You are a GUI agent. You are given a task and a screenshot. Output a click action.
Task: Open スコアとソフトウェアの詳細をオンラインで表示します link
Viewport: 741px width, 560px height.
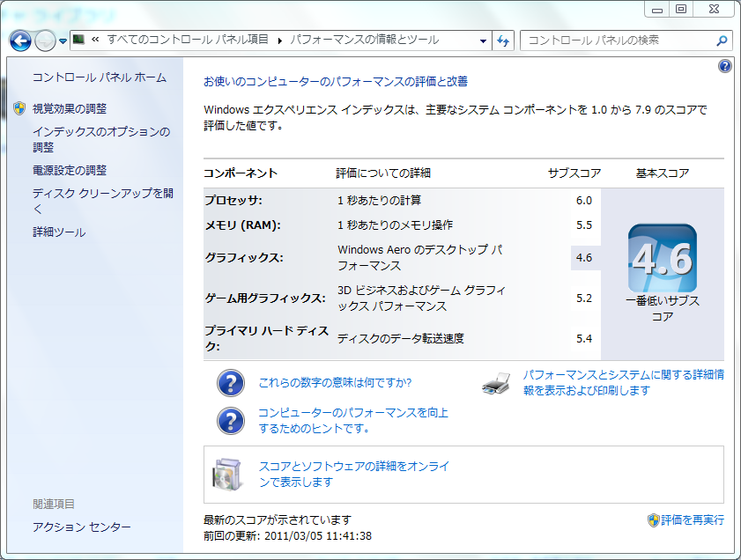pyautogui.click(x=354, y=474)
